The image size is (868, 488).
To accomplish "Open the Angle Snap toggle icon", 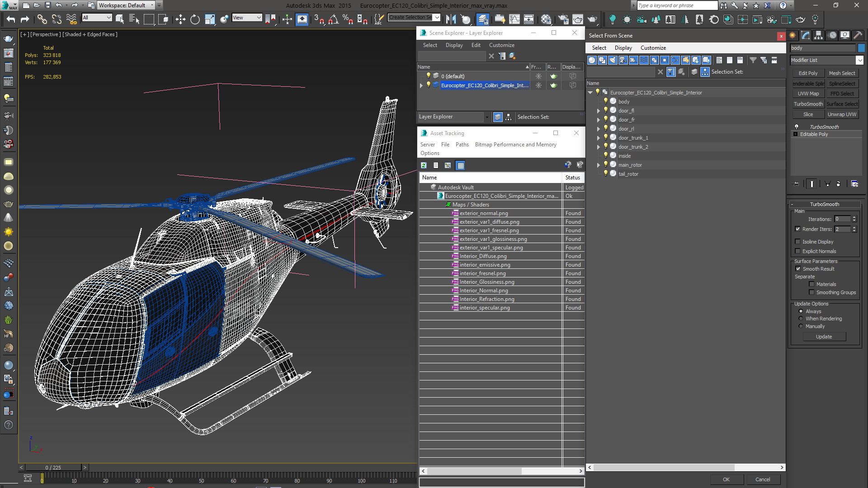I will [x=334, y=19].
